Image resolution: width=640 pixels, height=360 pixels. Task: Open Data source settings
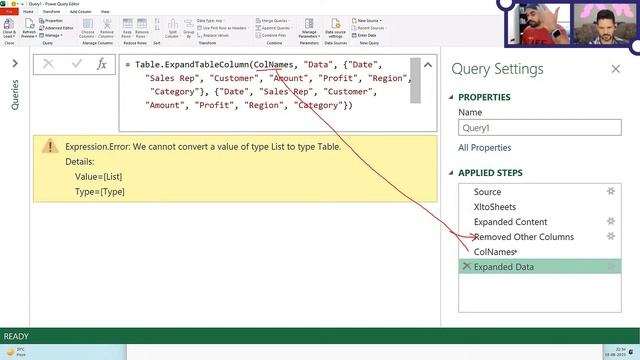[336, 28]
